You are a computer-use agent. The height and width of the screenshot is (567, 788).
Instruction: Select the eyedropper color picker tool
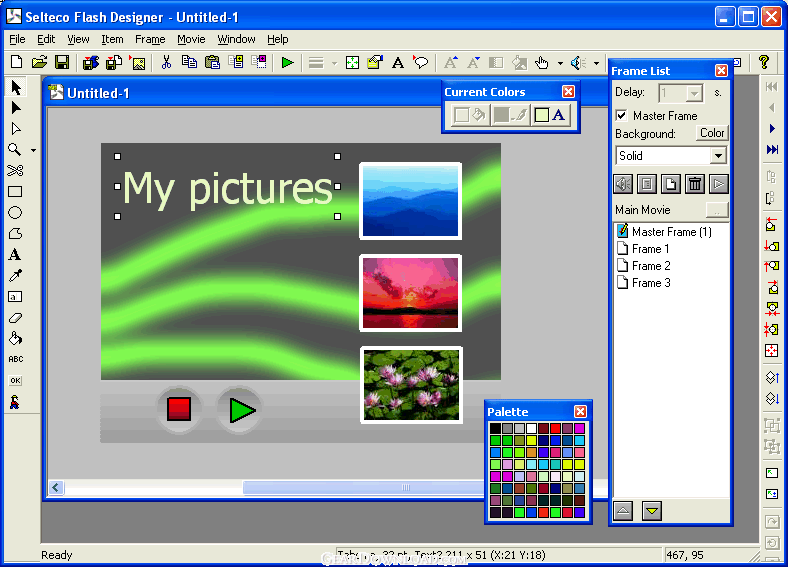15,275
